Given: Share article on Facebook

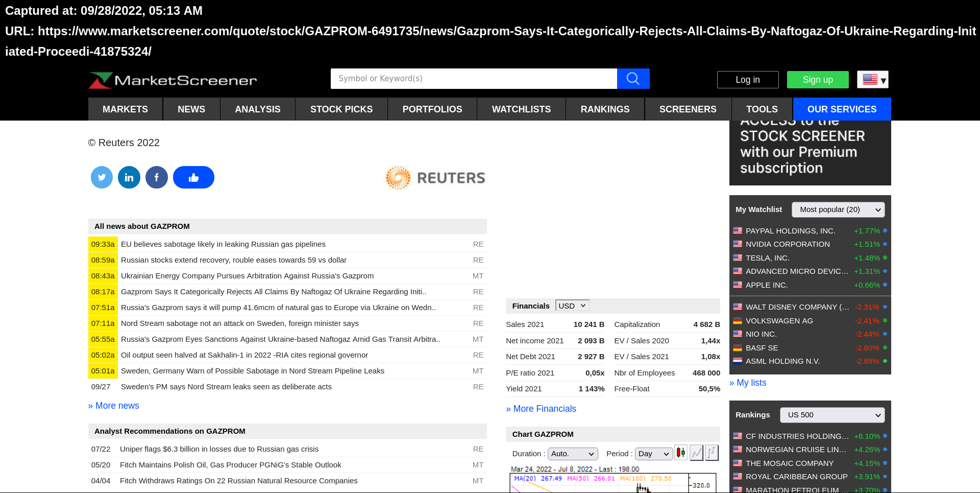Looking at the screenshot, I should coord(157,177).
